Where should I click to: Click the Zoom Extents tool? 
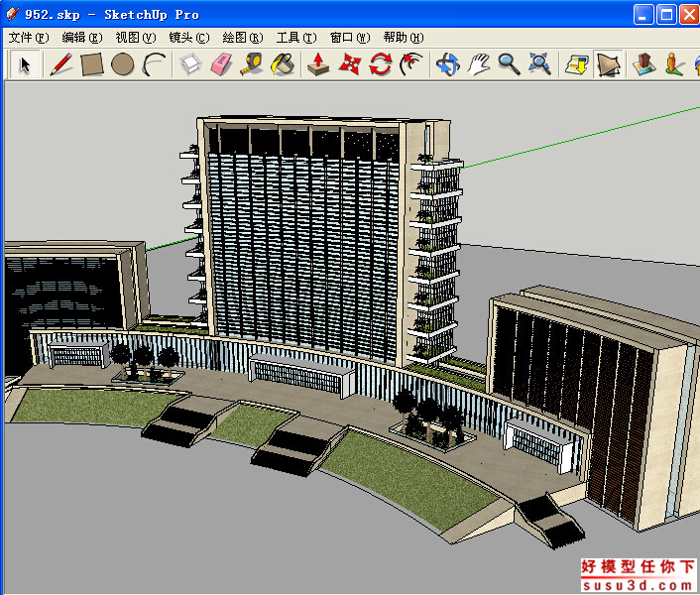[539, 64]
